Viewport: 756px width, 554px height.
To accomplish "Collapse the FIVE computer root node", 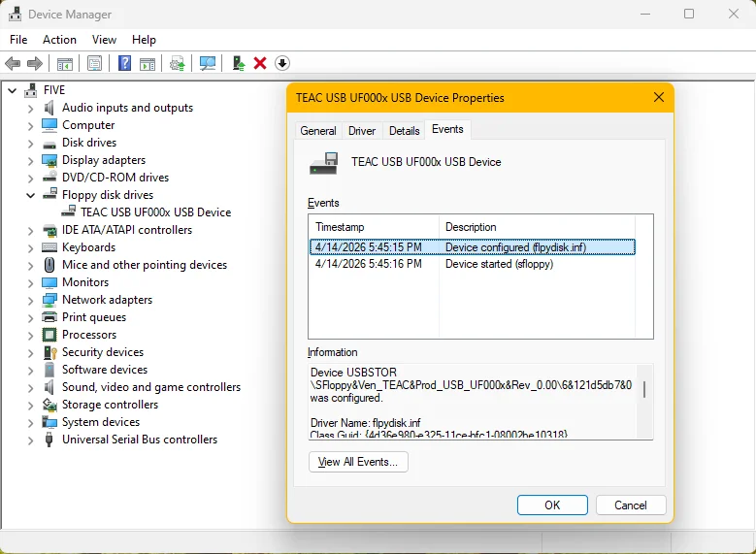I will click(13, 90).
